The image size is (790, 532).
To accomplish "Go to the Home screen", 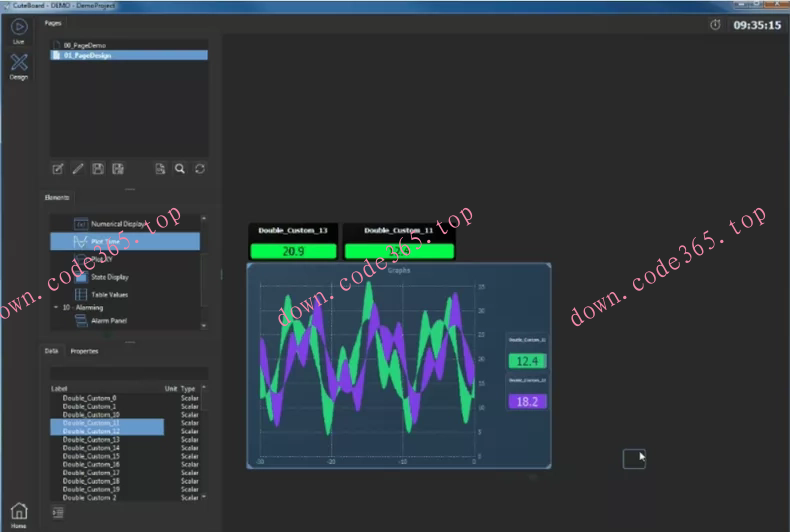I will tap(19, 515).
